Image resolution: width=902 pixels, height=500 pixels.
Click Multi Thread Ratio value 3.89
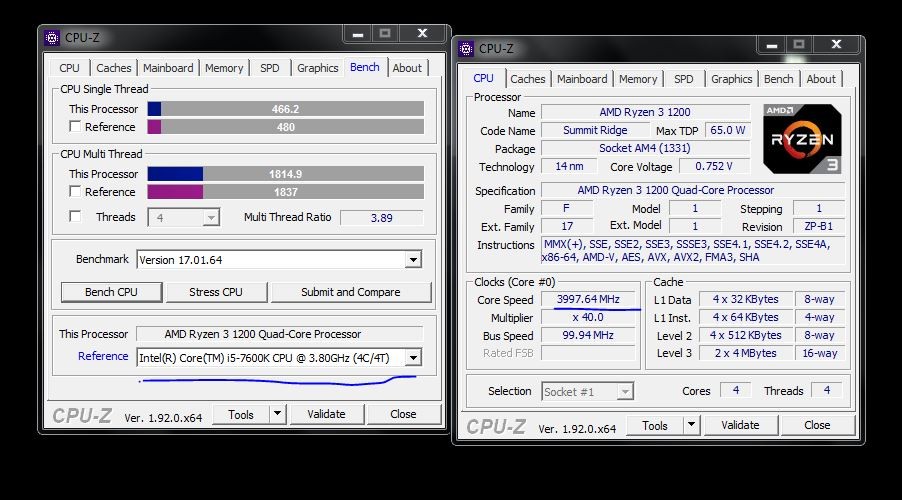click(x=381, y=218)
